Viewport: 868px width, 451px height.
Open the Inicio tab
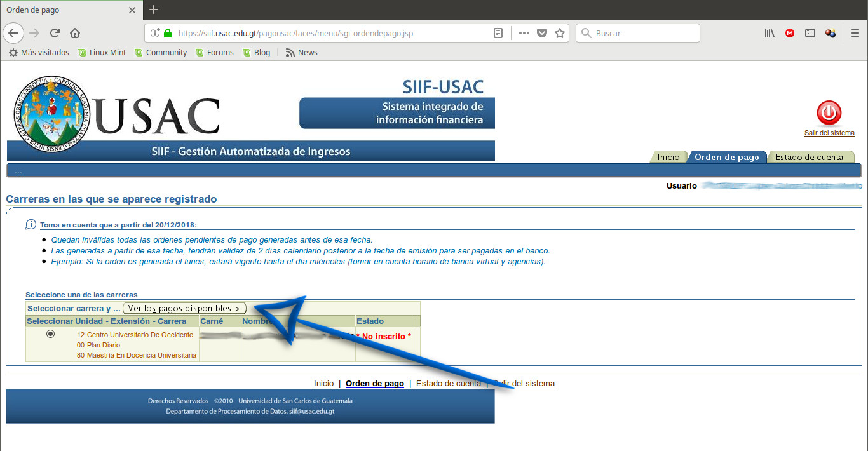click(x=668, y=157)
